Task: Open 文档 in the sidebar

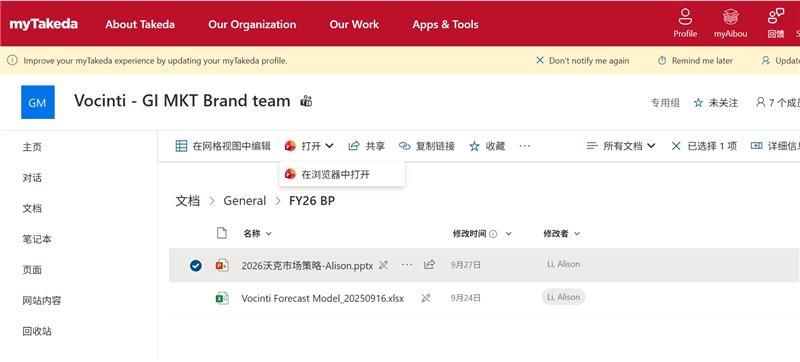Action: point(32,209)
